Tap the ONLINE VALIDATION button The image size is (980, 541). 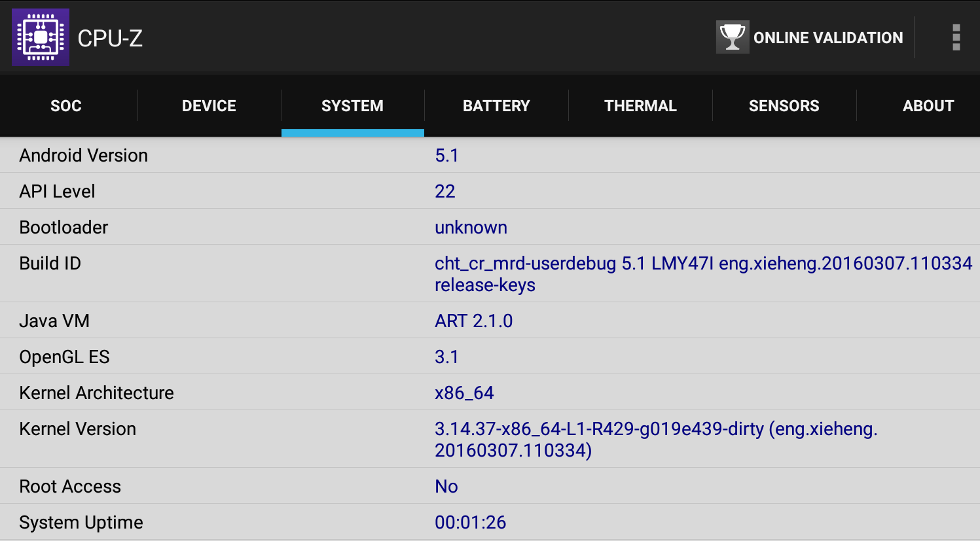810,37
